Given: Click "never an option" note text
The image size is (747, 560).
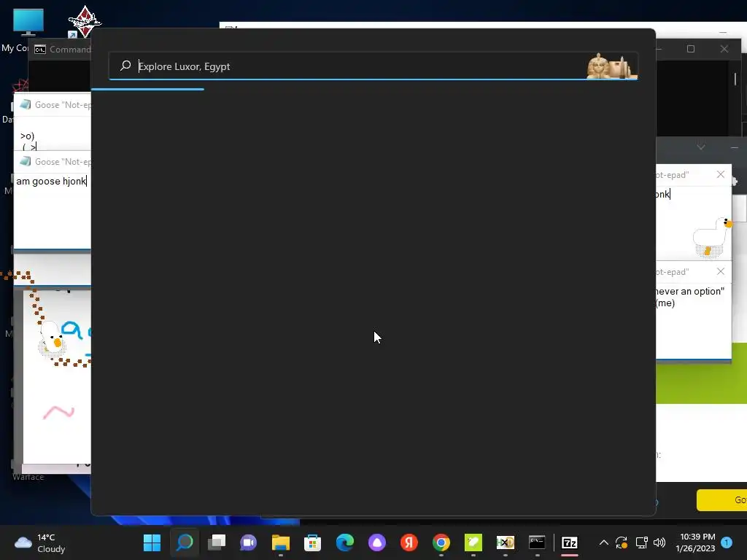Looking at the screenshot, I should coord(690,292).
